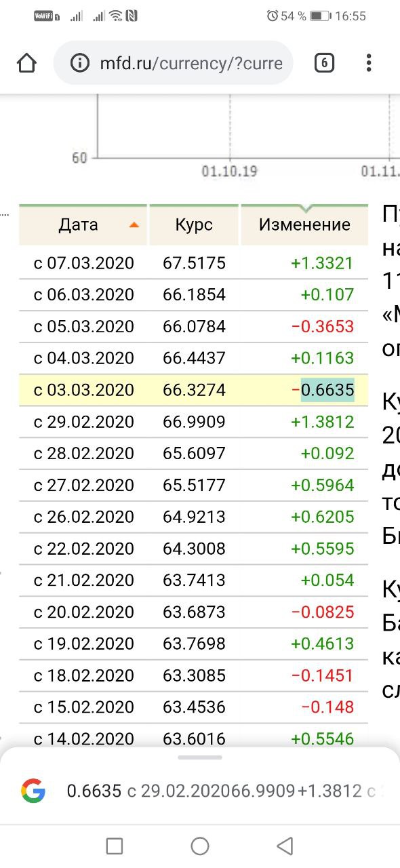Select rate value 63.6016

click(x=194, y=738)
